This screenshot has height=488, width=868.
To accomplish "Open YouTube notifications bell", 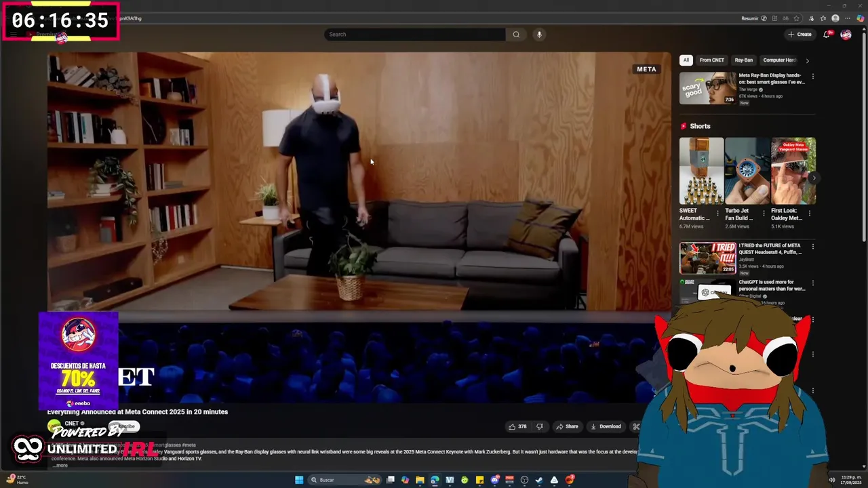I will coord(827,34).
